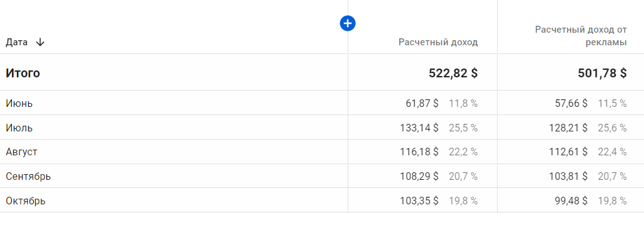Select the Июль row
Image resolution: width=644 pixels, height=232 pixels.
322,128
